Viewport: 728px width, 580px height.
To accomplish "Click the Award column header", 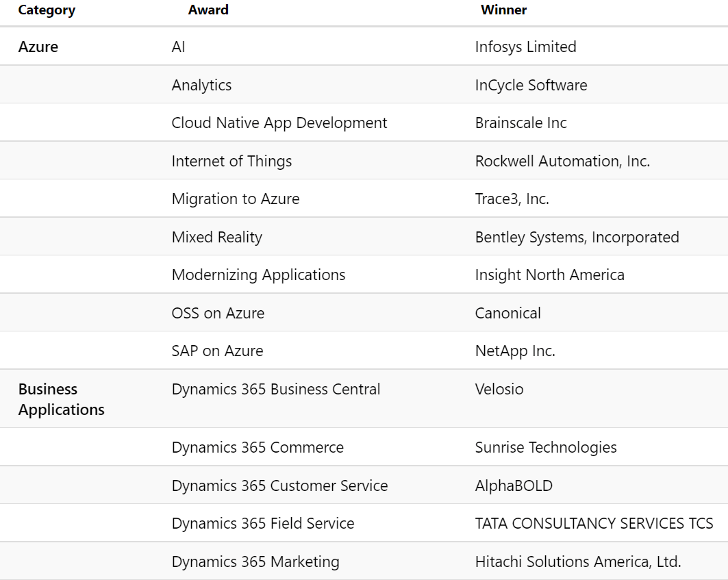I will point(208,10).
